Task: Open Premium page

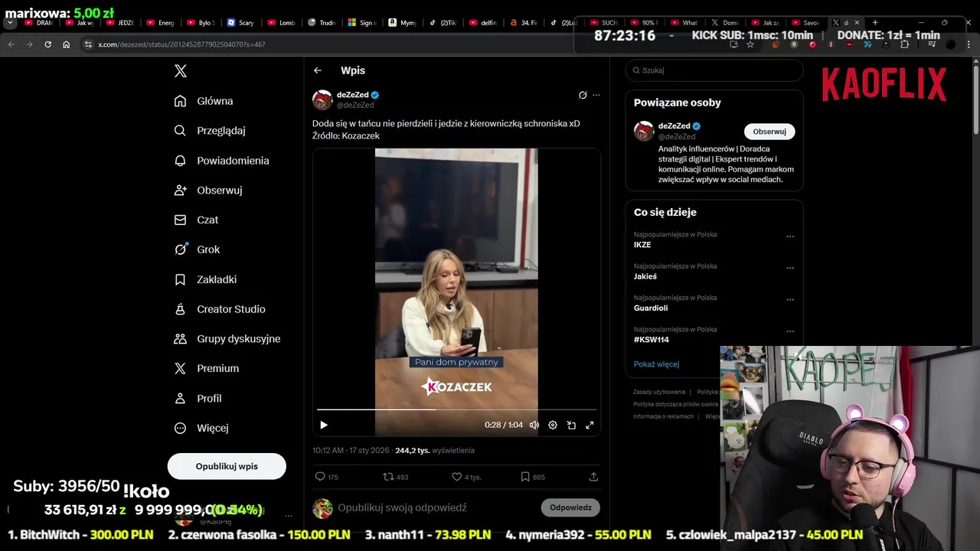Action: (207, 368)
